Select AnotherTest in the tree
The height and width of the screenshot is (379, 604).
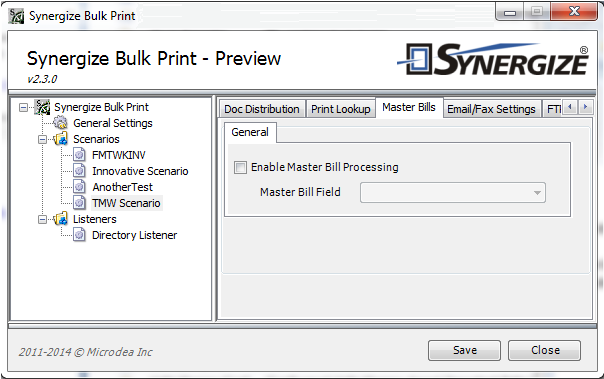122,187
